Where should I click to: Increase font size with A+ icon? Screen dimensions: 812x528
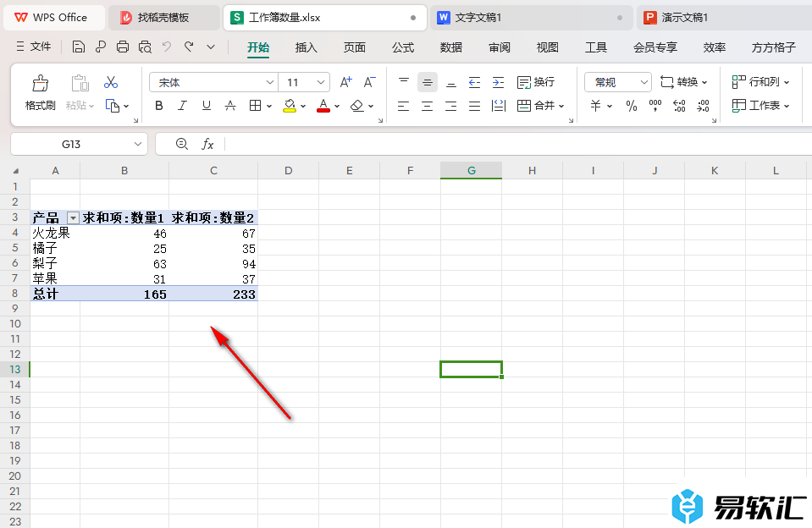pyautogui.click(x=346, y=82)
